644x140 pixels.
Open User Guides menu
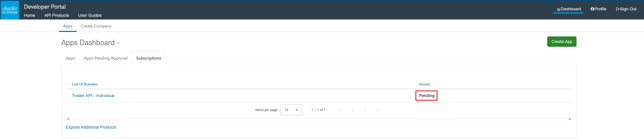point(90,15)
